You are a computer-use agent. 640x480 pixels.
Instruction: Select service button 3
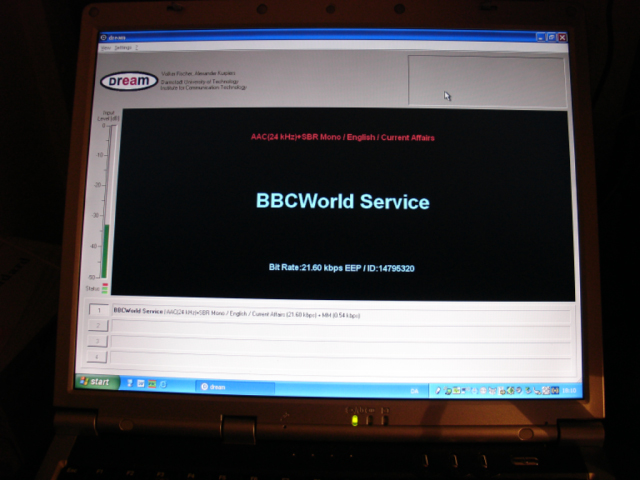97,341
